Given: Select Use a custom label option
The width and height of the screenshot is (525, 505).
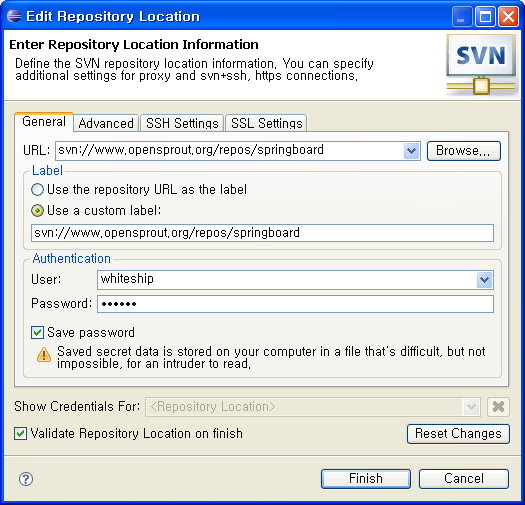Looking at the screenshot, I should (37, 211).
